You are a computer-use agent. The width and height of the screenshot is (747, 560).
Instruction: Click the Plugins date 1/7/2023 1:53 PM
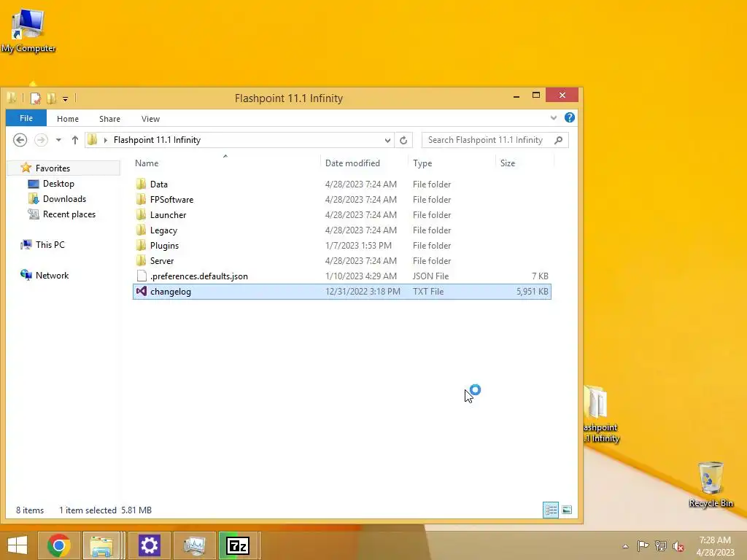358,245
